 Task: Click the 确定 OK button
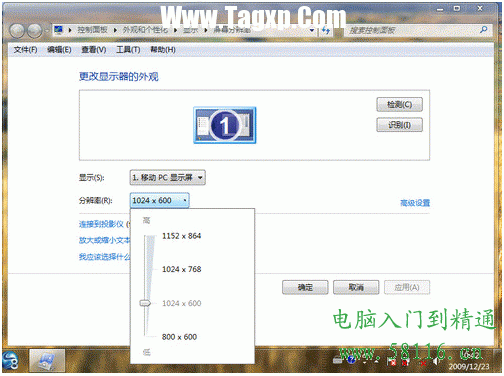click(305, 287)
